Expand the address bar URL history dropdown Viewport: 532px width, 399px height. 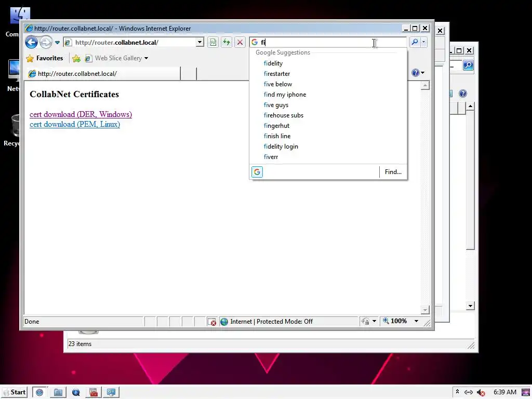tap(200, 43)
